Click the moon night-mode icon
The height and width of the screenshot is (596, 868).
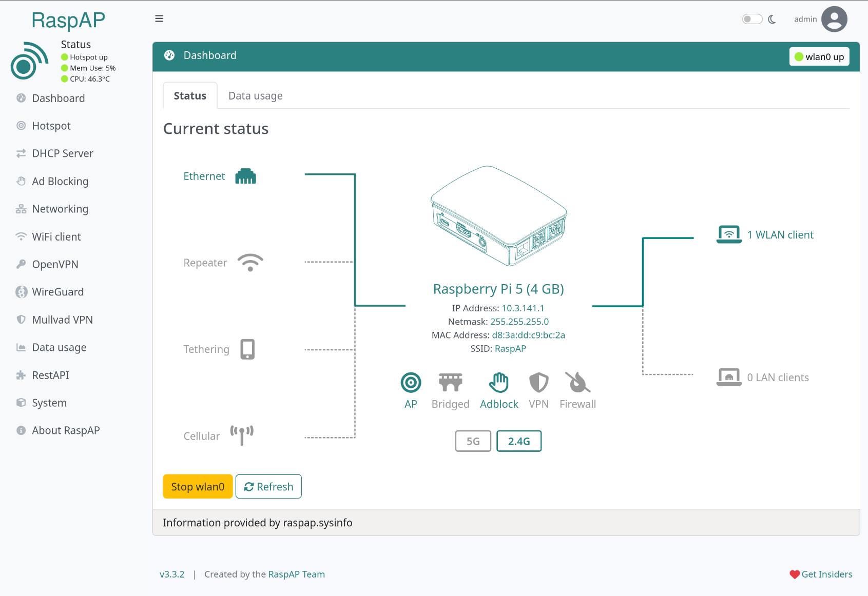click(x=772, y=19)
